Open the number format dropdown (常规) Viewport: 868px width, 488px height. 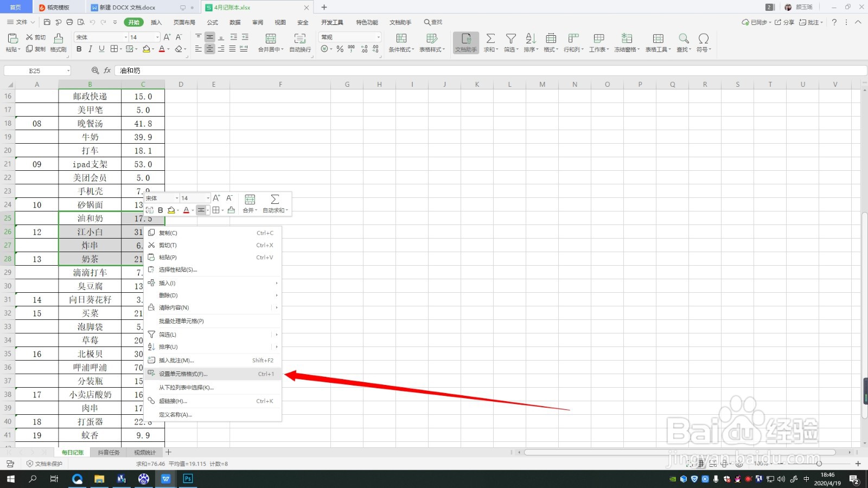(378, 37)
